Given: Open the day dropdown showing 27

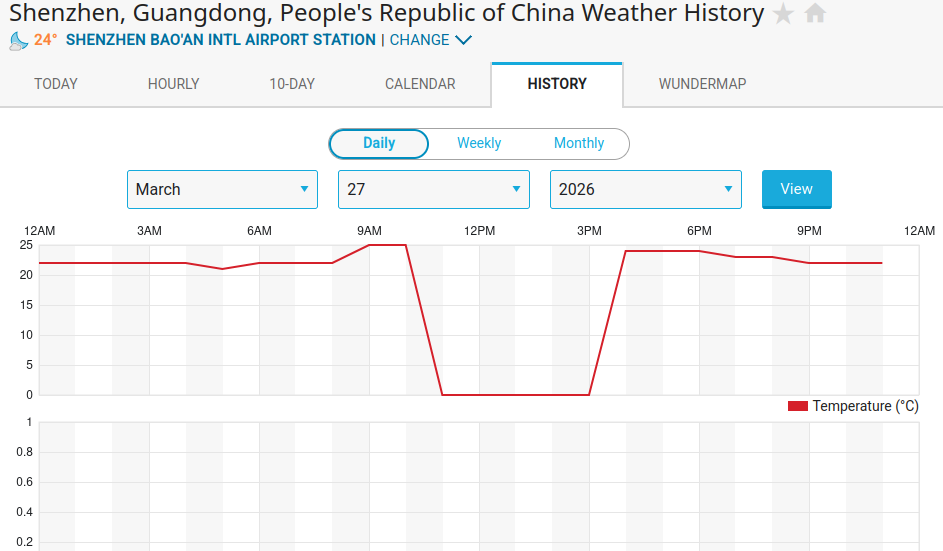Looking at the screenshot, I should [433, 189].
